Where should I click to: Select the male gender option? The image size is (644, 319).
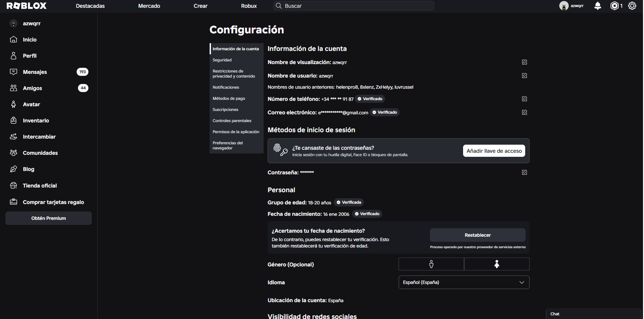coord(431,264)
